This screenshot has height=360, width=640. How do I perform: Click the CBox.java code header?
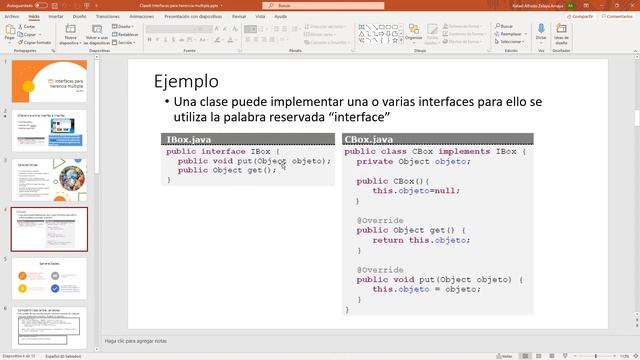point(438,139)
